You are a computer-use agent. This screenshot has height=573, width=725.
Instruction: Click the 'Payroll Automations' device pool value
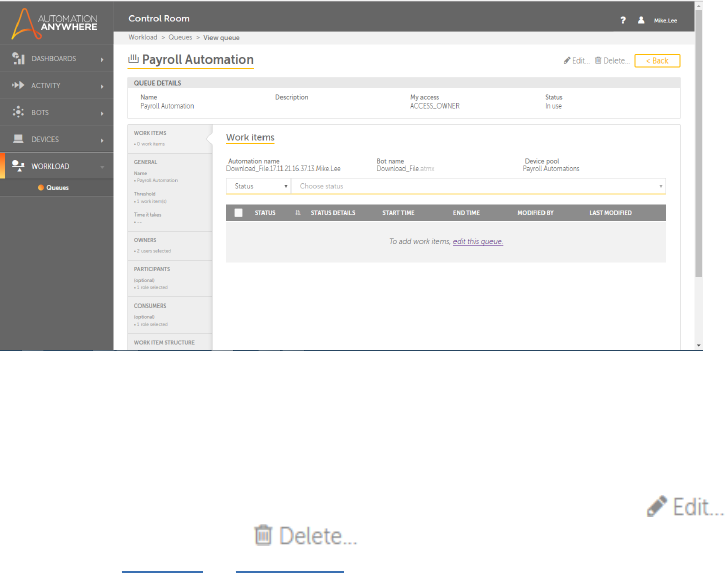click(551, 168)
